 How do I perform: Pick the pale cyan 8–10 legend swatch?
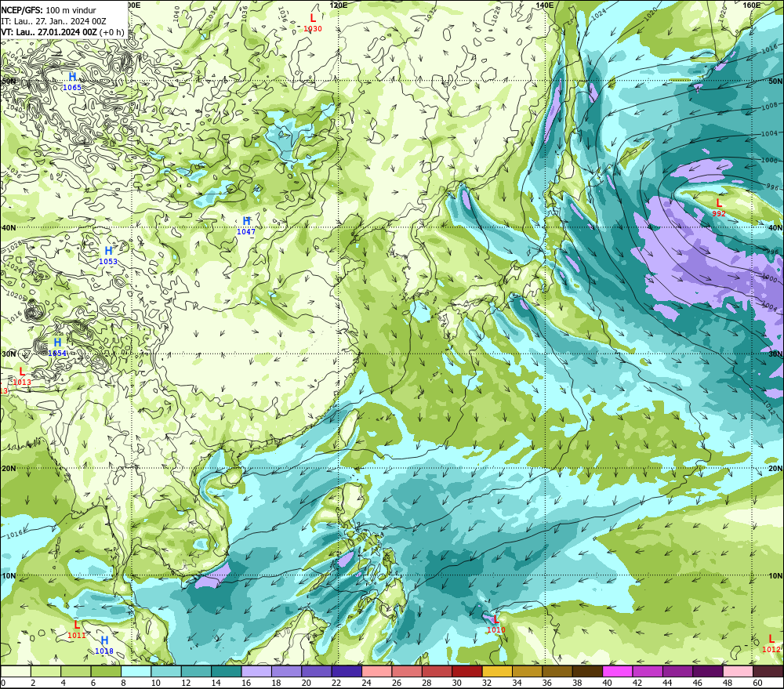[136, 672]
